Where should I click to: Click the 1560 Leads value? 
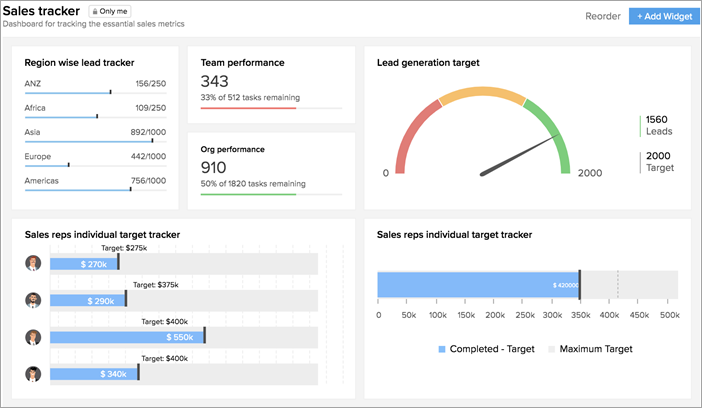tap(656, 120)
